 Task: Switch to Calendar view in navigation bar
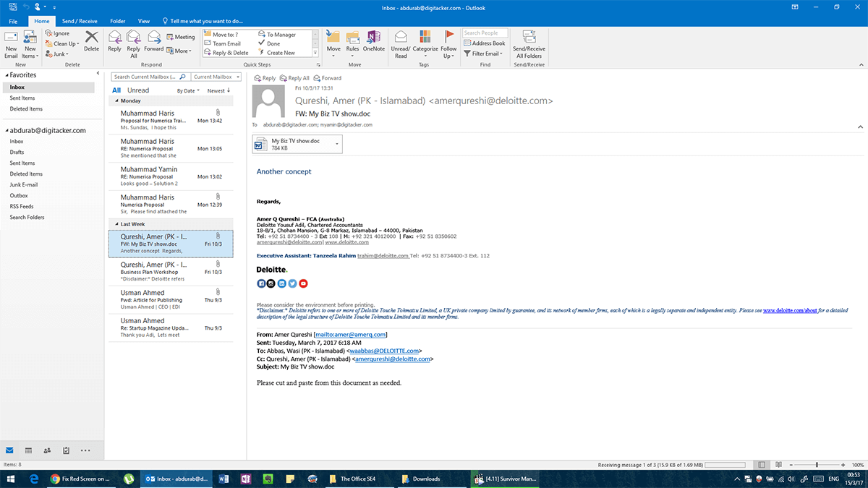click(x=28, y=450)
